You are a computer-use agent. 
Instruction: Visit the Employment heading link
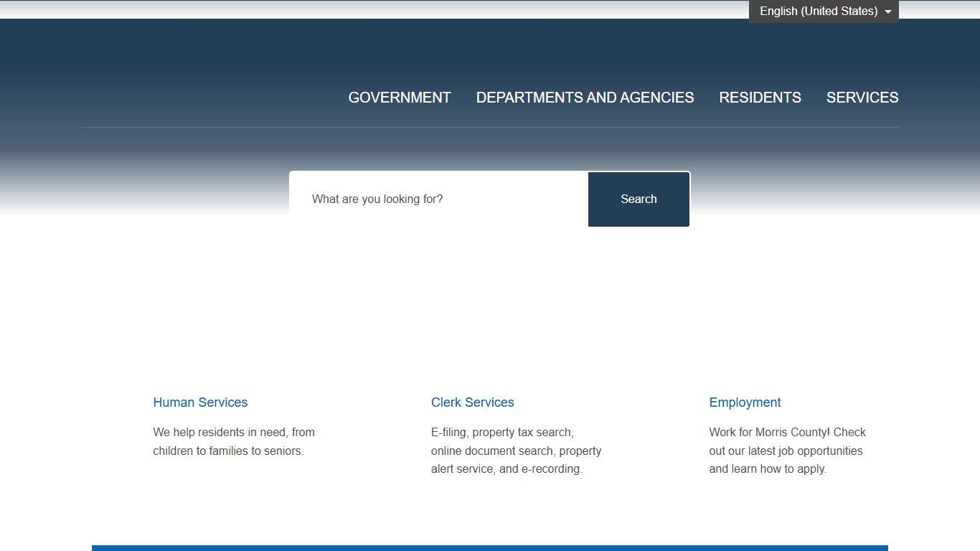(745, 402)
